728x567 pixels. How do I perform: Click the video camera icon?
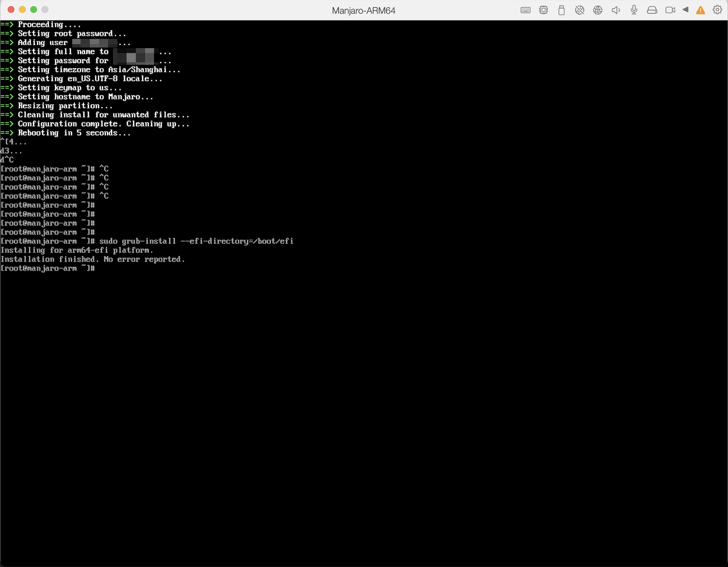pos(670,10)
